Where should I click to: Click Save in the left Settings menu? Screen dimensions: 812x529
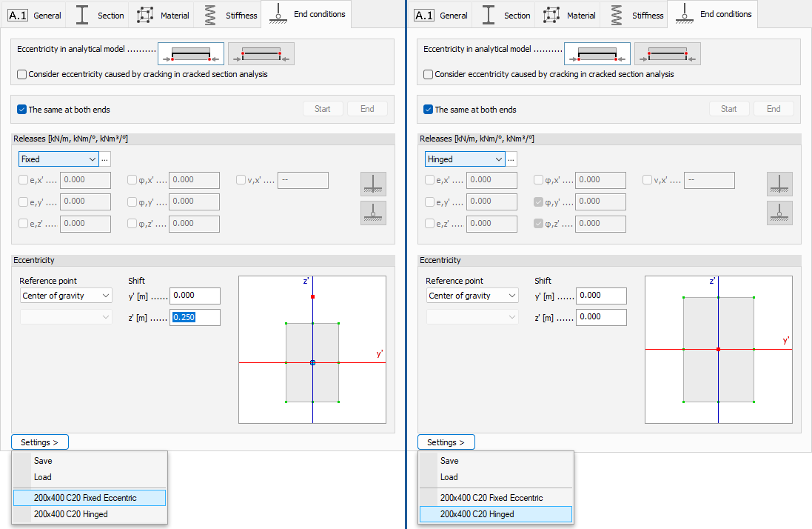(43, 461)
